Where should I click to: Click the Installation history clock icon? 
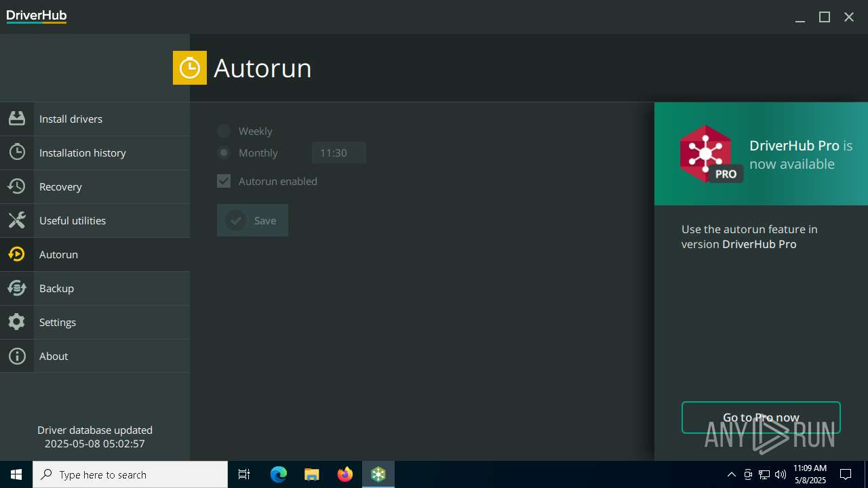click(x=17, y=152)
